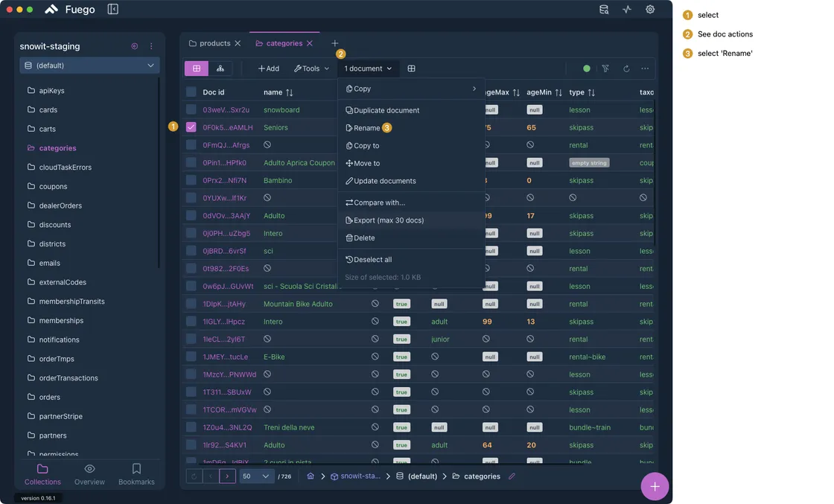Viewport: 834px width, 504px height.
Task: Open the activity pulse icon
Action: point(627,9)
